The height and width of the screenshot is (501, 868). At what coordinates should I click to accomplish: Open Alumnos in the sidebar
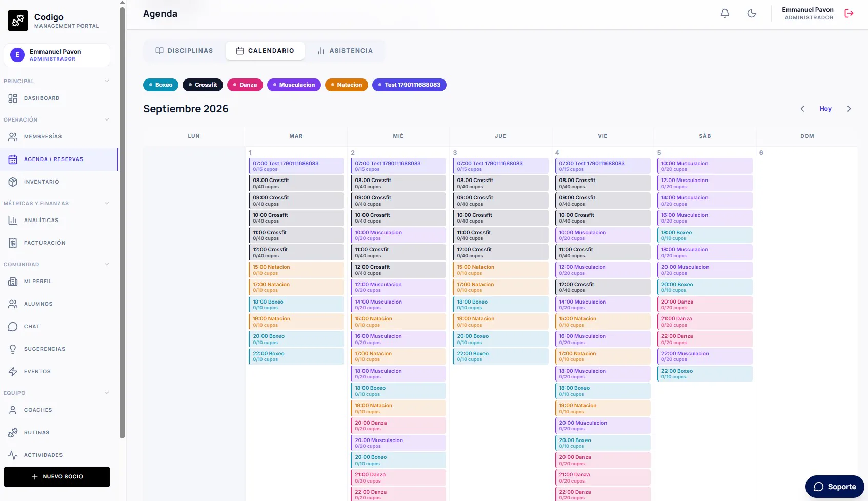59,304
